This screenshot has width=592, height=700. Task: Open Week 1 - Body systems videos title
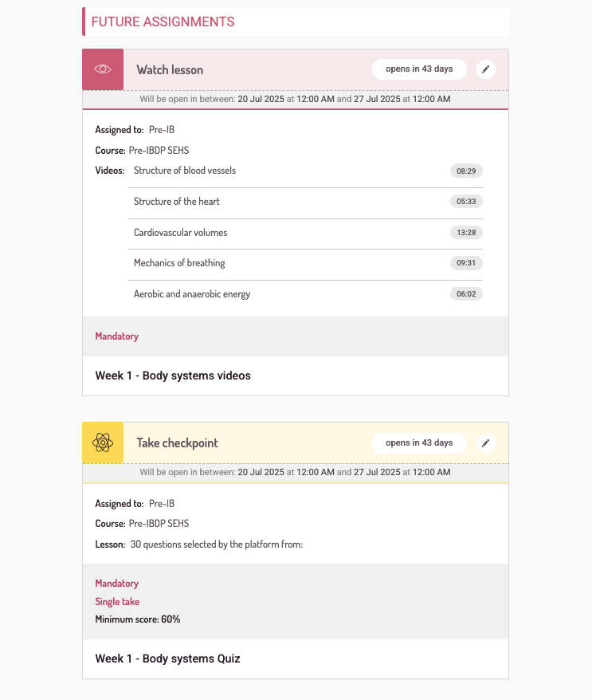point(173,376)
